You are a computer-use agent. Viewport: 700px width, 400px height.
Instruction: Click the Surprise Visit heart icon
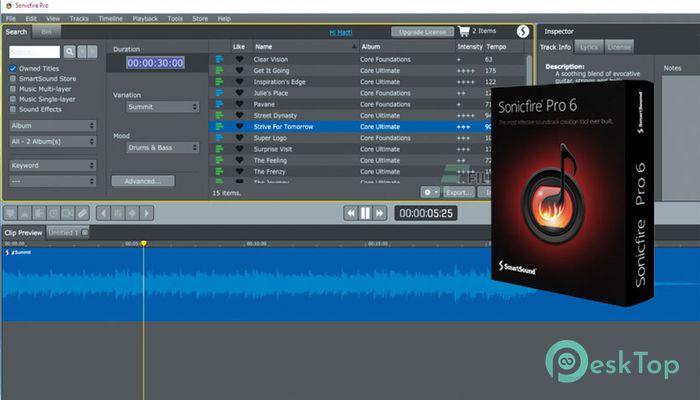coord(239,149)
